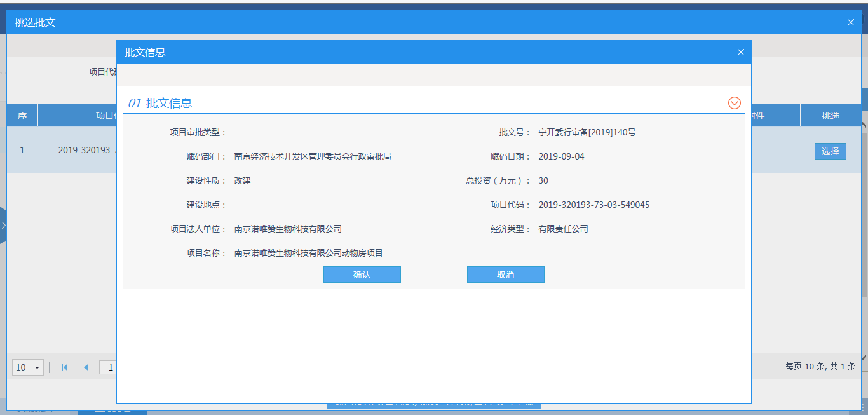Click the 01 批文信息 section heading
The height and width of the screenshot is (415, 868).
coord(160,103)
